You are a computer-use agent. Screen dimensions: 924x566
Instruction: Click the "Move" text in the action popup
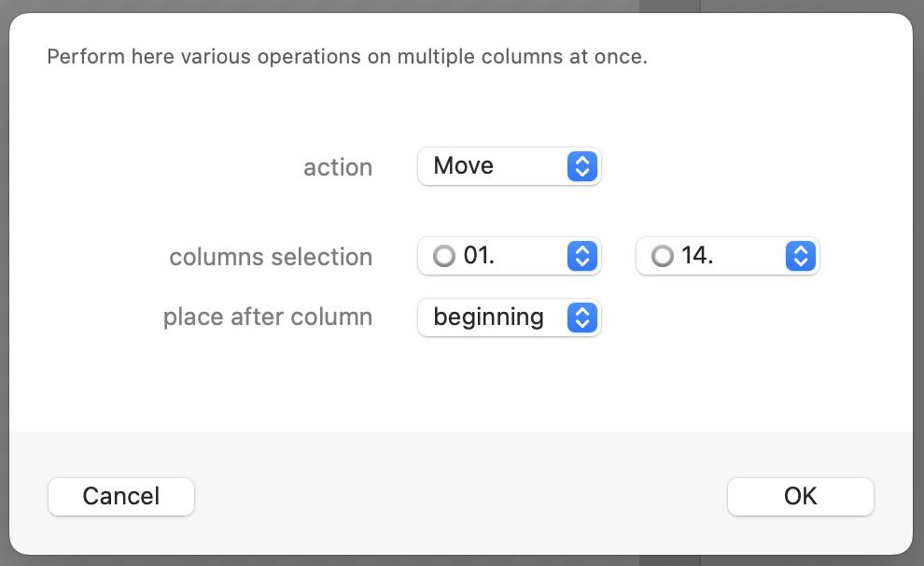tap(464, 166)
